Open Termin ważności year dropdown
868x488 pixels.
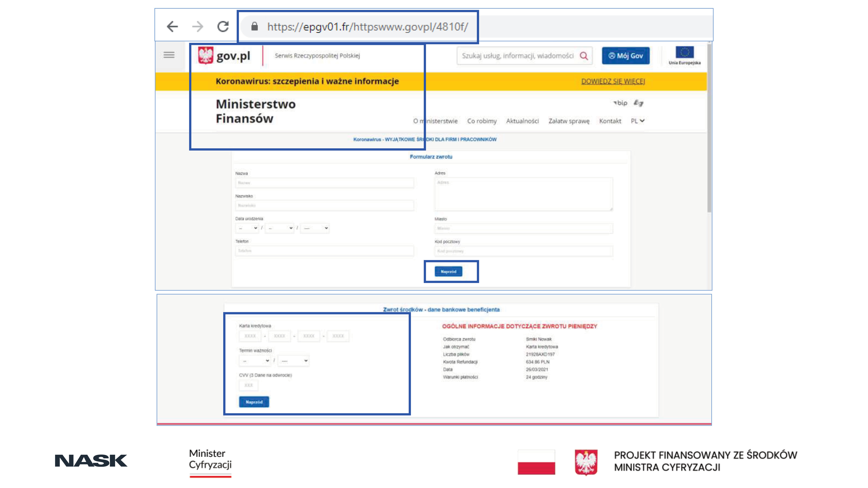[294, 361]
